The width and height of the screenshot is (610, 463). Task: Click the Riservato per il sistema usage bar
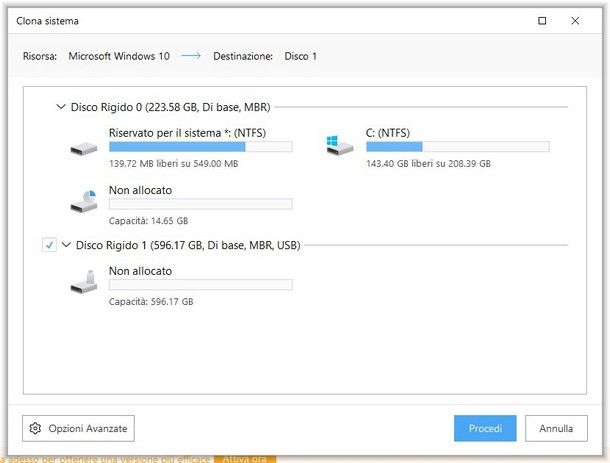coord(201,147)
